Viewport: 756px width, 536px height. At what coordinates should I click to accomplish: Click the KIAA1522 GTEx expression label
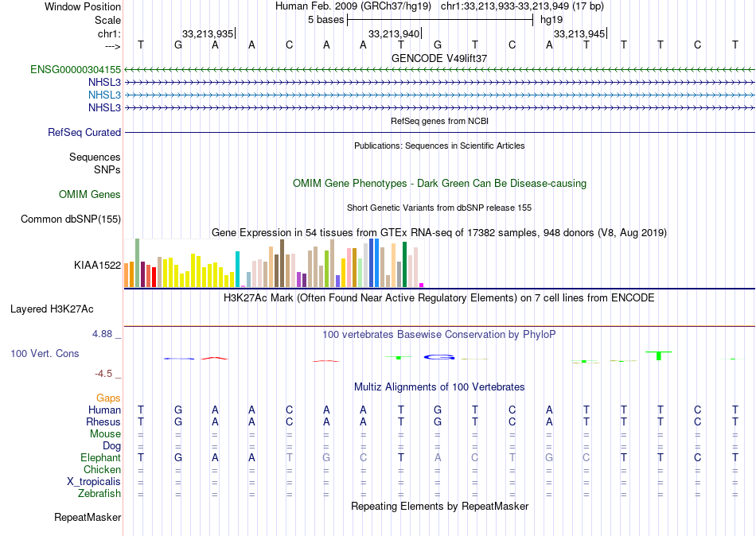pos(97,265)
